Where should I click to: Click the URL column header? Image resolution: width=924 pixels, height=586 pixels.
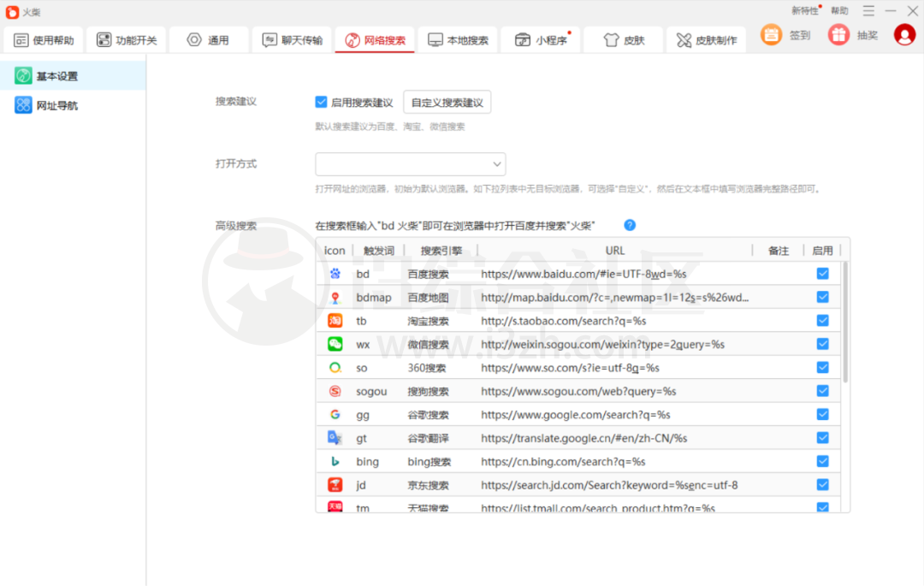(x=614, y=251)
